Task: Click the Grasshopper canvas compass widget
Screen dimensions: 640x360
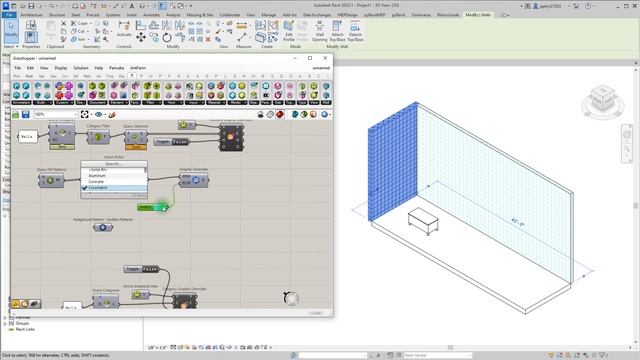Action: coord(291,298)
